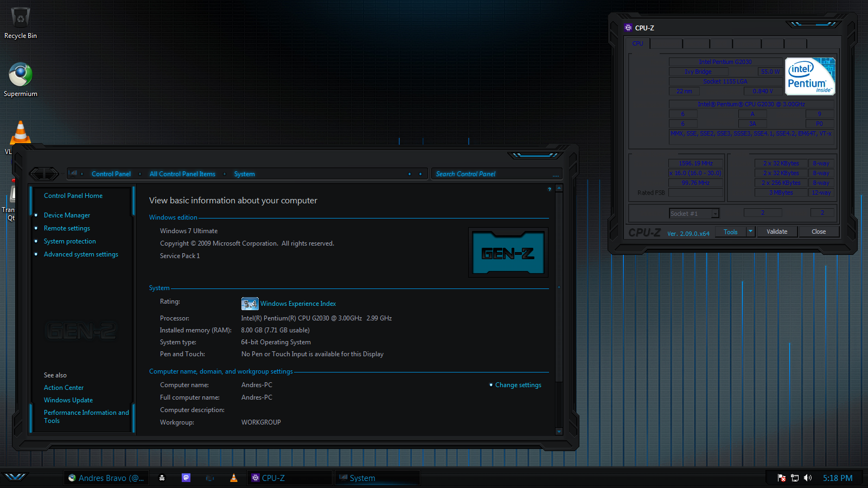Click the Windows Experience Index 5.4 badge
Viewport: 868px width, 488px height.
click(x=250, y=304)
